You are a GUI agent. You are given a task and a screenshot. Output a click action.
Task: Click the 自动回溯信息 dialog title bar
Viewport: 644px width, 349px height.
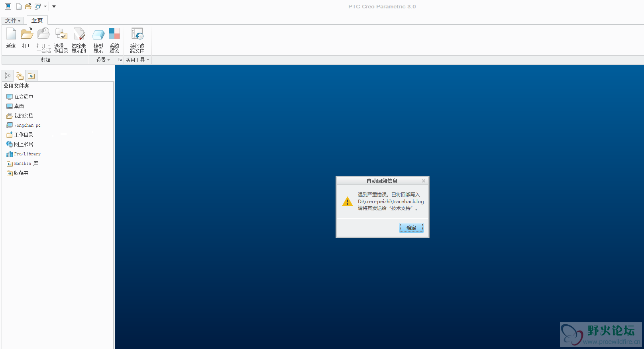coord(382,181)
